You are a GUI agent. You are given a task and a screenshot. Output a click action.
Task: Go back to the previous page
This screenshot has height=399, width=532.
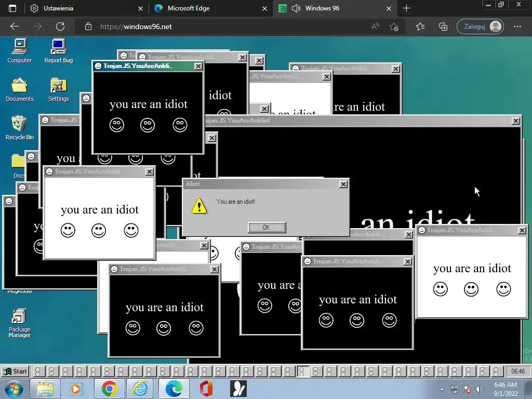tap(14, 26)
